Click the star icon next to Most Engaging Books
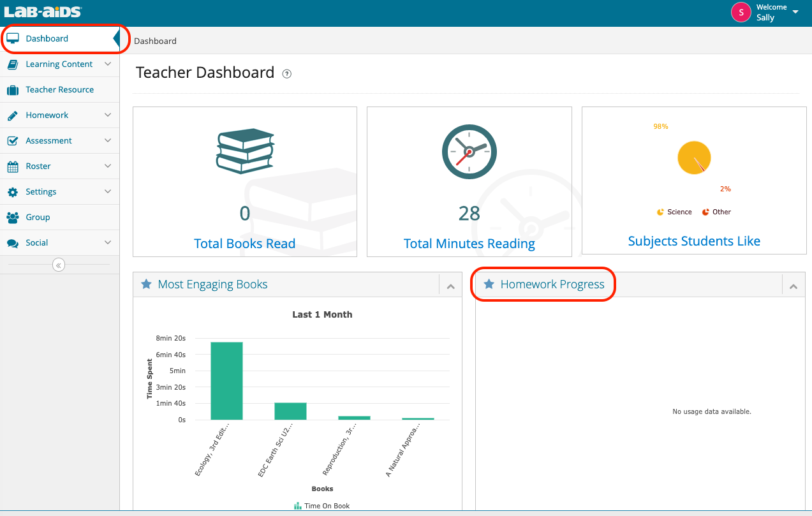The image size is (812, 516). click(x=146, y=284)
